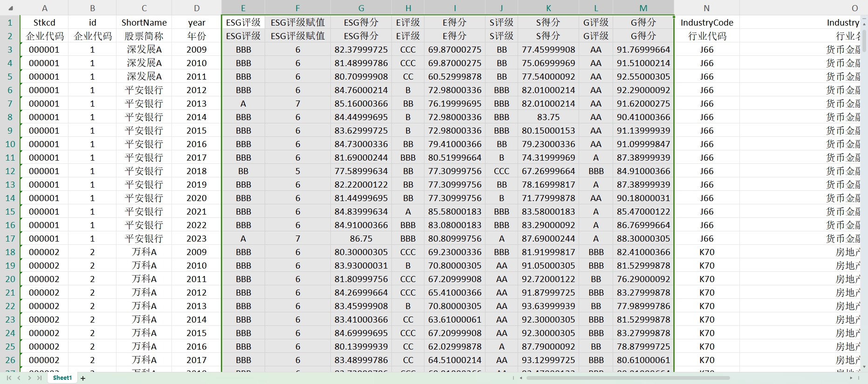Go to previous sheet using the arrow
Viewport: 868px width, 384px height.
tap(19, 378)
